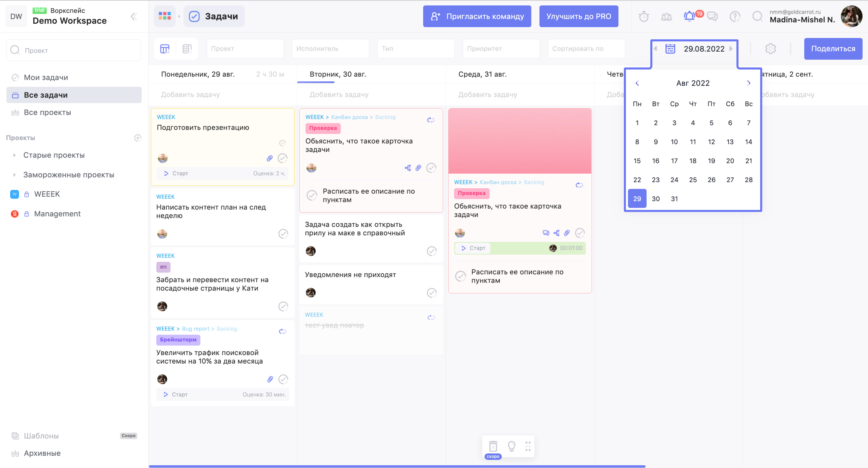Open the 'Приоритет' filter dropdown
The image size is (868, 468).
[501, 49]
